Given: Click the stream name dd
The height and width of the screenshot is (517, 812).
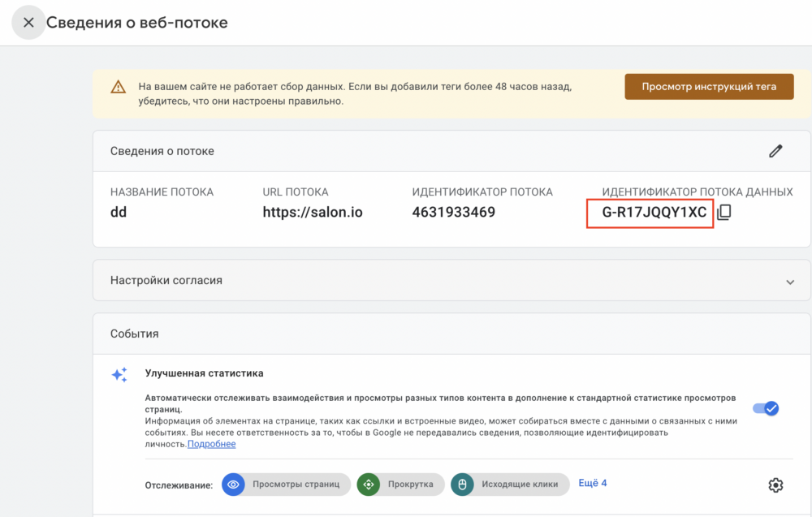Looking at the screenshot, I should coord(119,213).
